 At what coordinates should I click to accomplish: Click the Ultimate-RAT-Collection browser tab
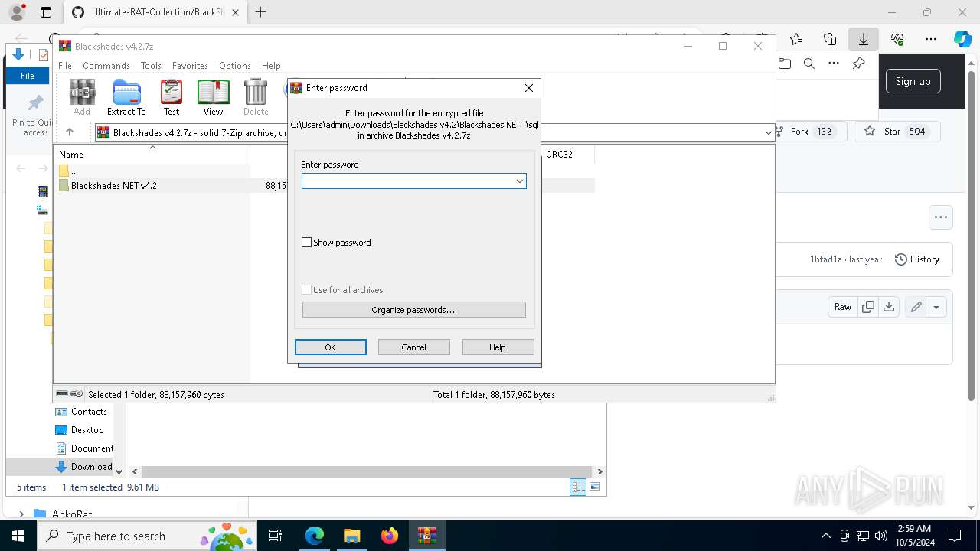[155, 12]
